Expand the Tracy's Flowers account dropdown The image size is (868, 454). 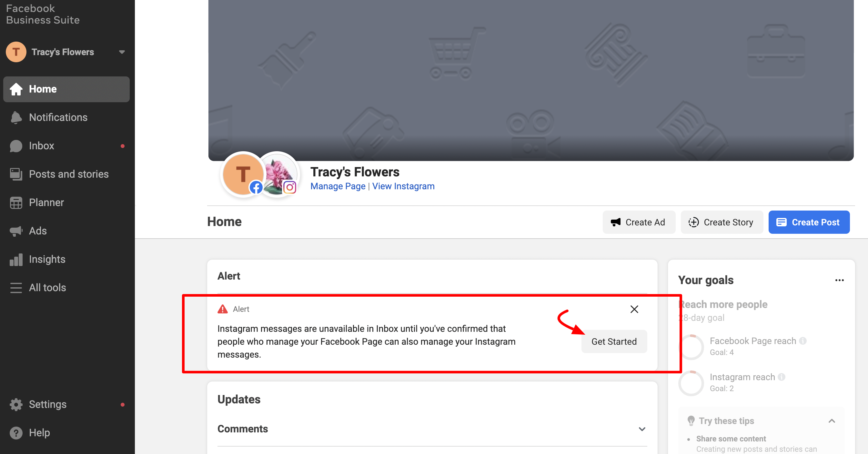tap(122, 52)
